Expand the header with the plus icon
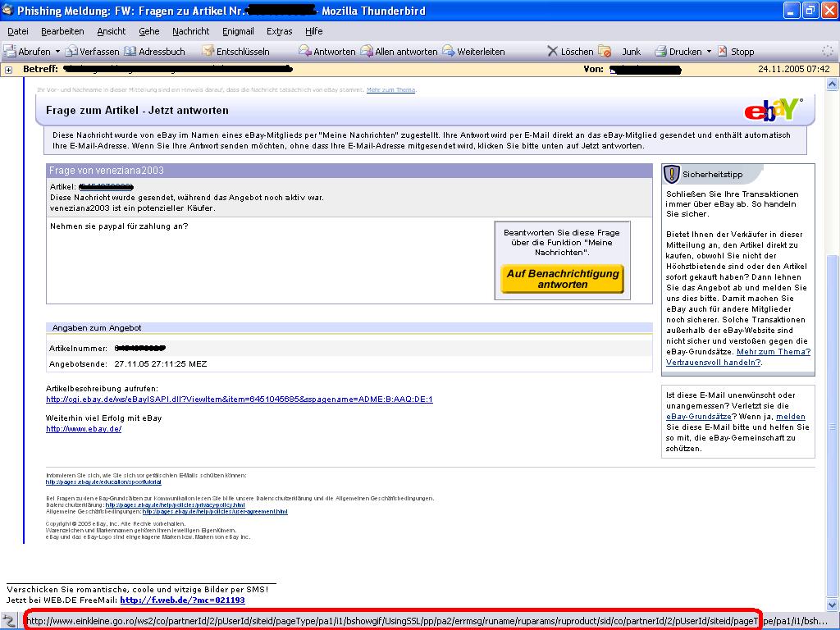840x630 pixels. point(8,70)
